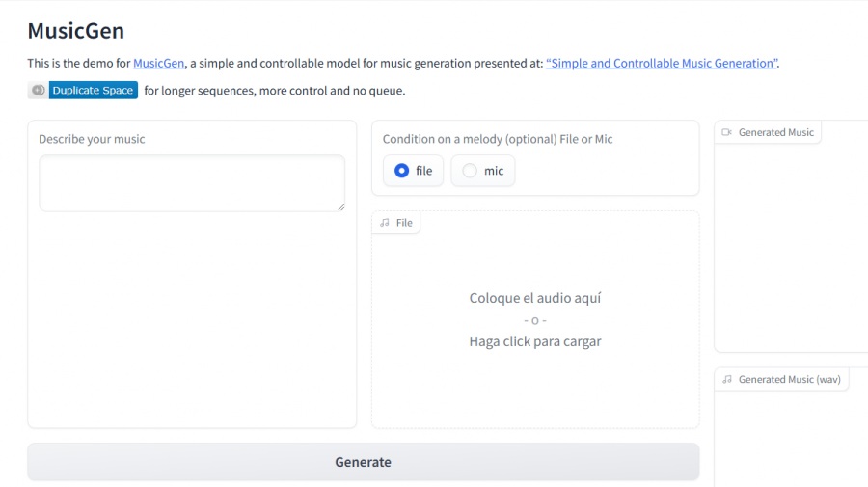The height and width of the screenshot is (487, 868).
Task: Select the "file" radio option
Action: click(x=402, y=171)
